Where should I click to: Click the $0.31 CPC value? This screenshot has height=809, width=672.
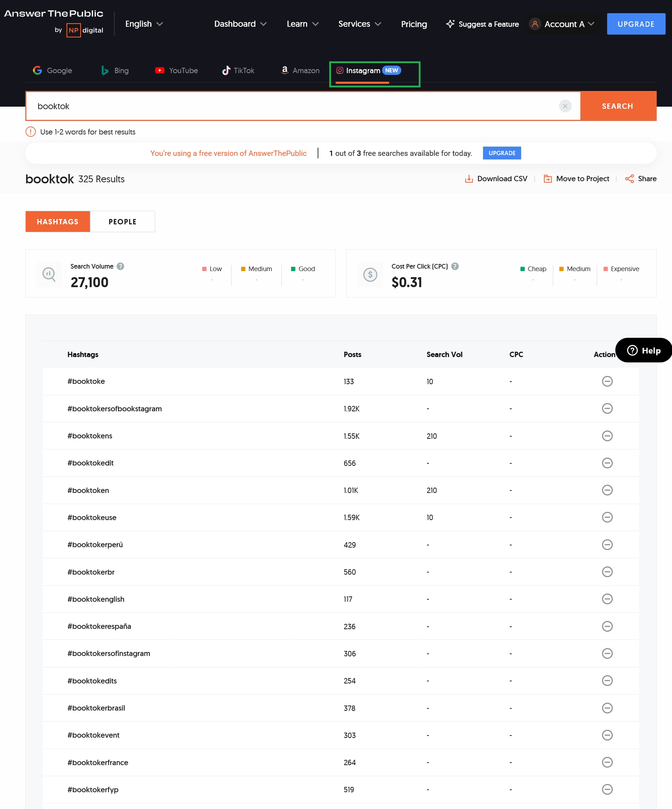pyautogui.click(x=407, y=283)
